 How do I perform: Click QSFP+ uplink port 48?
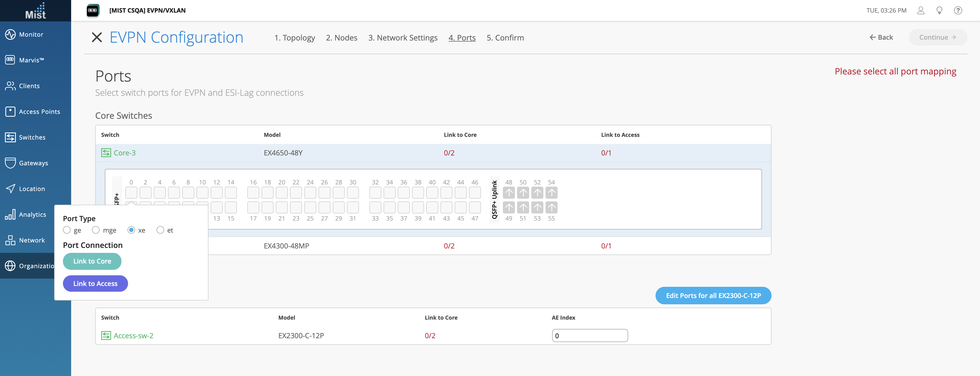pyautogui.click(x=509, y=193)
